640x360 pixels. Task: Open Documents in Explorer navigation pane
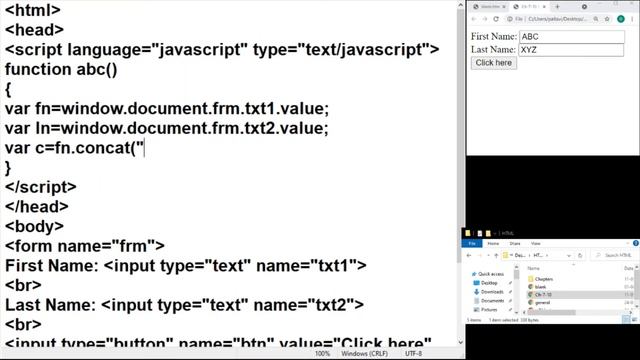tap(489, 301)
